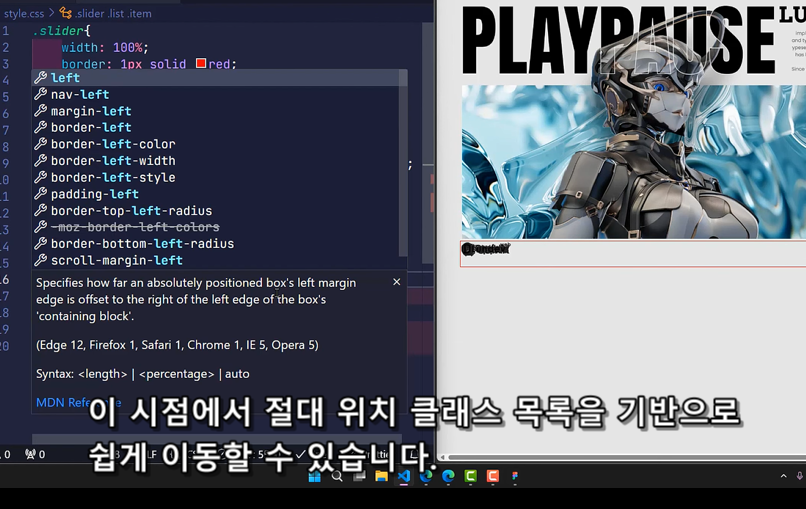
Task: Switch to Visual Studio Code on the taskbar
Action: [404, 477]
